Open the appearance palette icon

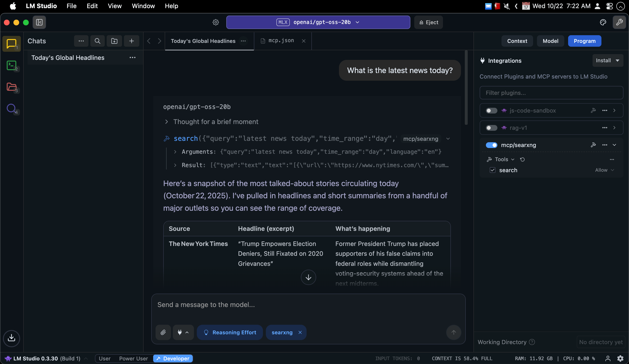(603, 23)
